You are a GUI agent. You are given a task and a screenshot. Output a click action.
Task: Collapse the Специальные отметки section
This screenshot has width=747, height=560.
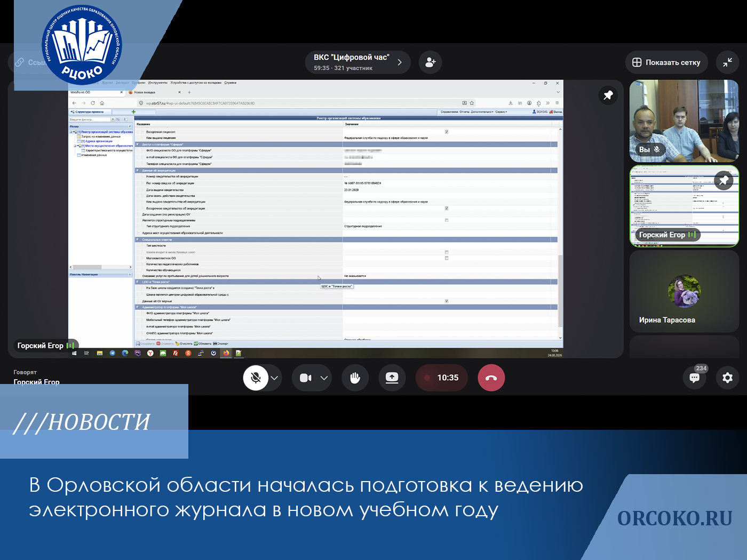tap(138, 239)
